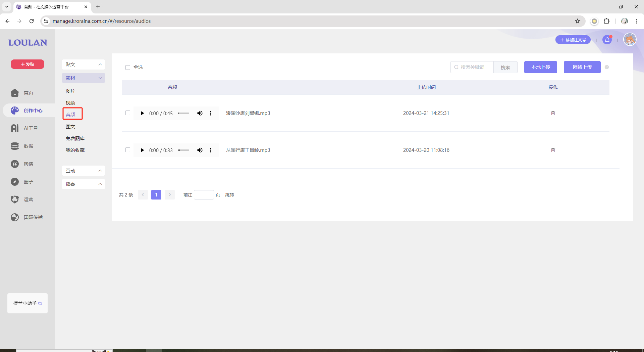Viewport: 644px width, 352px height.
Task: Click the 搜索关键词 search field
Action: coord(472,67)
